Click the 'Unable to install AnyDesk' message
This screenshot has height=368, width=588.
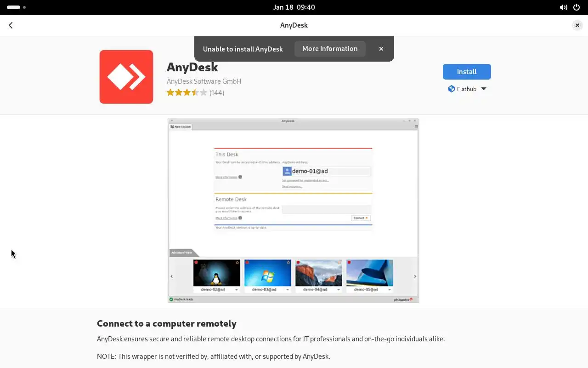coord(243,49)
